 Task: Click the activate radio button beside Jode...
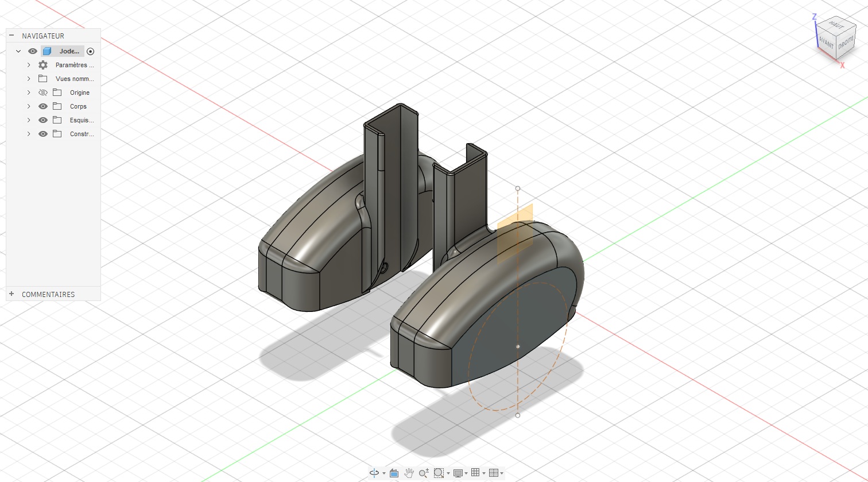point(90,51)
